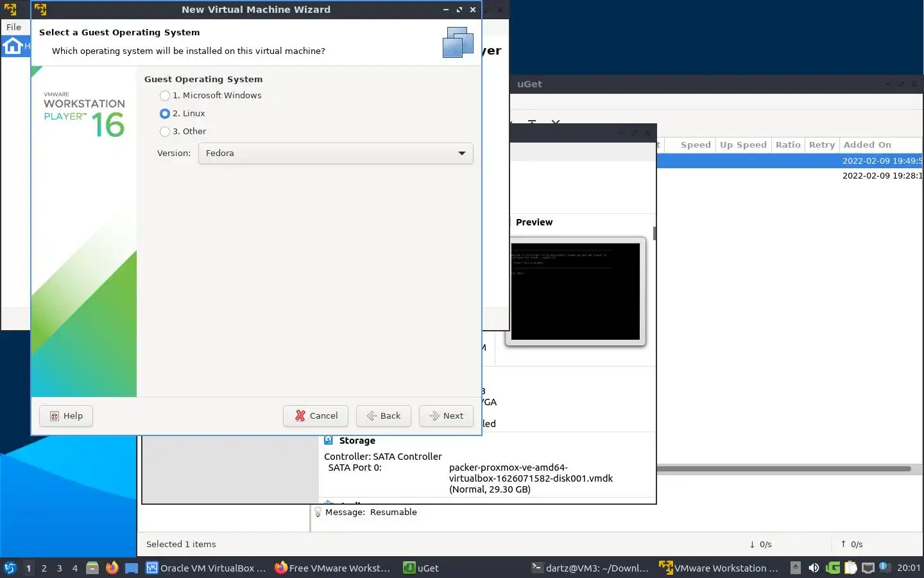Choose the Other guest OS radio button

click(x=183, y=131)
